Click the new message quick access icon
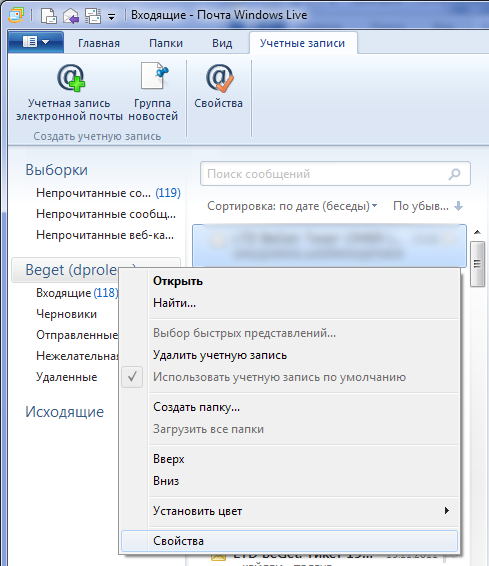489x566 pixels. click(48, 16)
